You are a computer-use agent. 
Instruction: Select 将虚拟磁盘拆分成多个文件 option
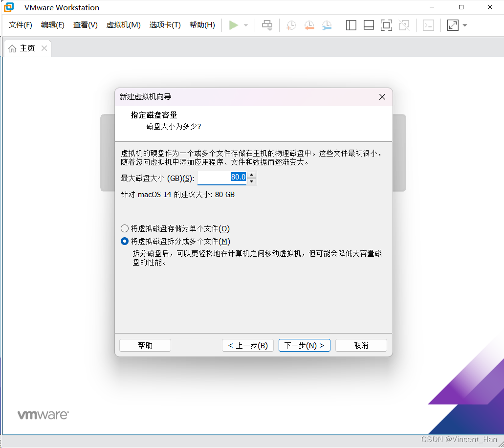(x=175, y=241)
